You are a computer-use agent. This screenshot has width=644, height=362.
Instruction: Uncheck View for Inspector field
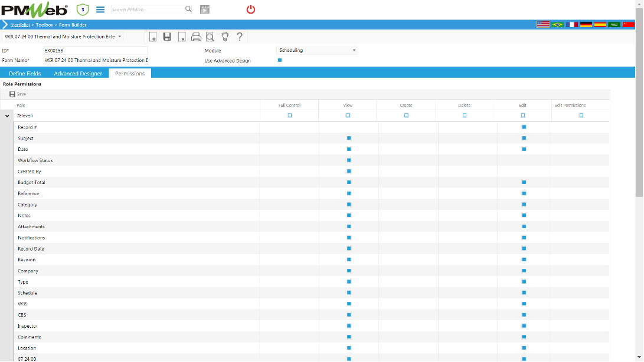[x=349, y=326]
